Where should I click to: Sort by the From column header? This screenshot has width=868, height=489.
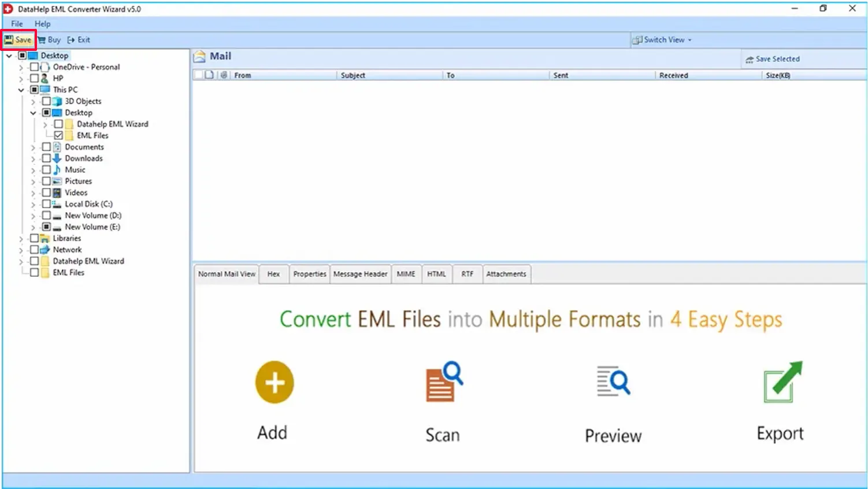(x=283, y=75)
